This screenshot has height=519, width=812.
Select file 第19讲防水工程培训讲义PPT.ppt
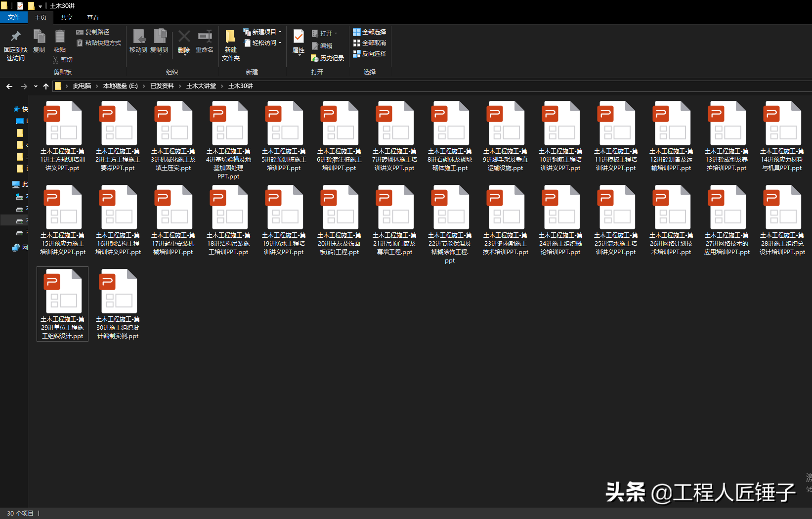pyautogui.click(x=284, y=220)
